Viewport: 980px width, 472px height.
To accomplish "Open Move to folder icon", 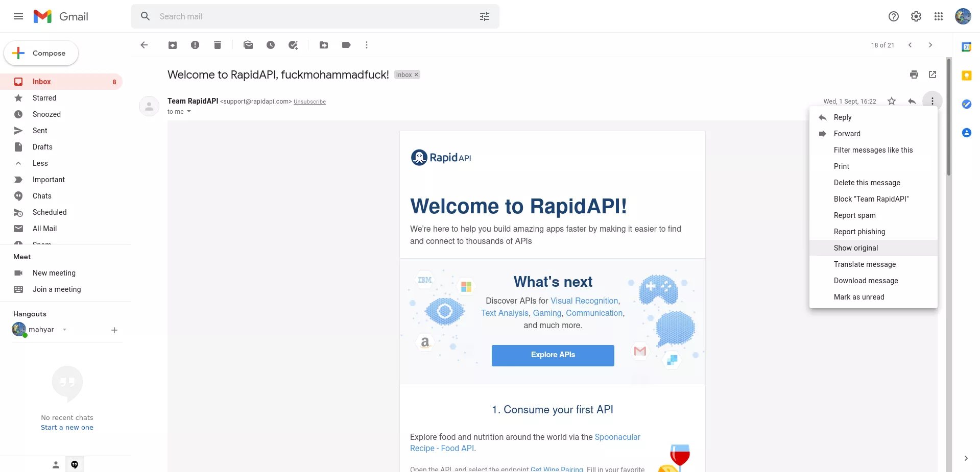I will click(324, 45).
